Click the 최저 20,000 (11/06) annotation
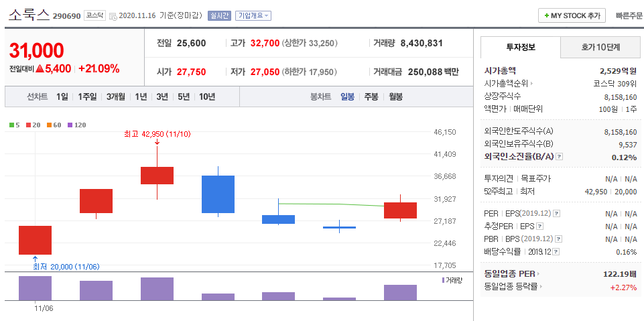 (66, 267)
